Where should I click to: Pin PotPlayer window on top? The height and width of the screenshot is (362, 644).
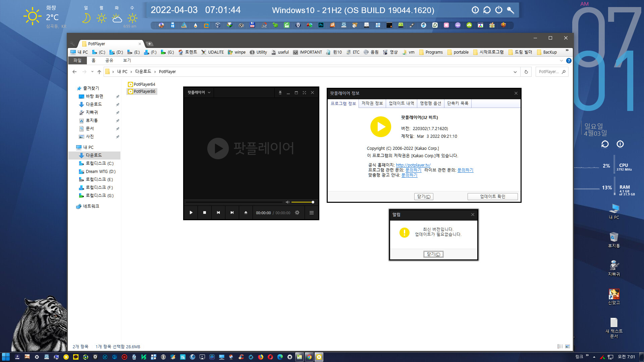pyautogui.click(x=280, y=93)
